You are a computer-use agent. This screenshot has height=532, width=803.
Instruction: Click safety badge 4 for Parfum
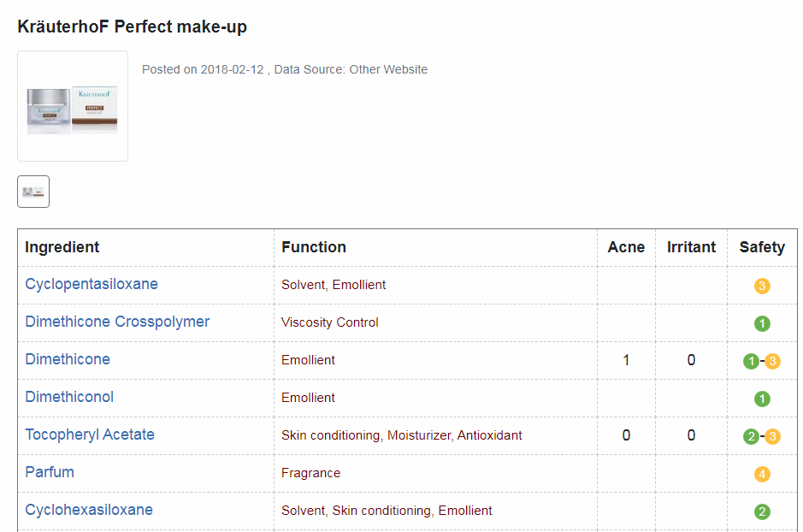[762, 474]
